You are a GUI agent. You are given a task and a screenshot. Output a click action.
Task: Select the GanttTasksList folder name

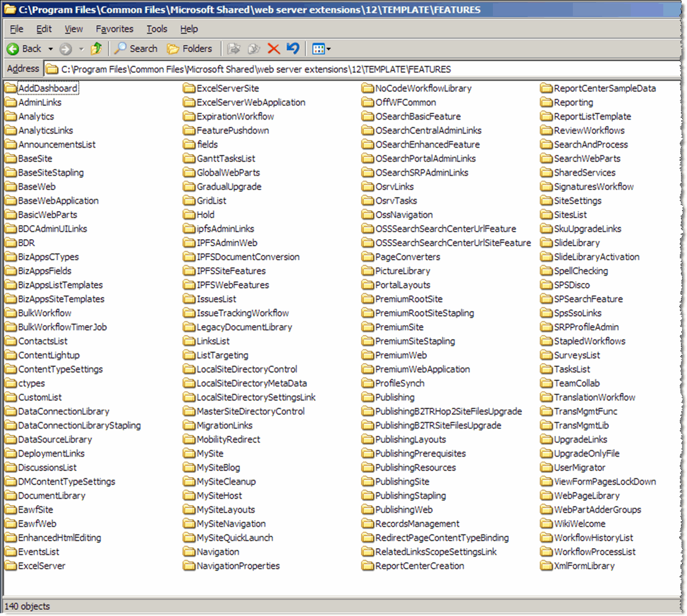226,159
